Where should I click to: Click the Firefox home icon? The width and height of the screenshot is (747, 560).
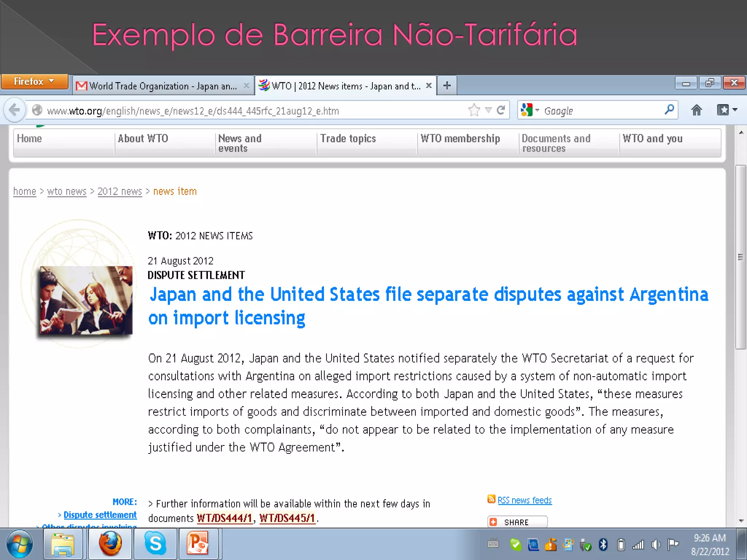pos(696,110)
